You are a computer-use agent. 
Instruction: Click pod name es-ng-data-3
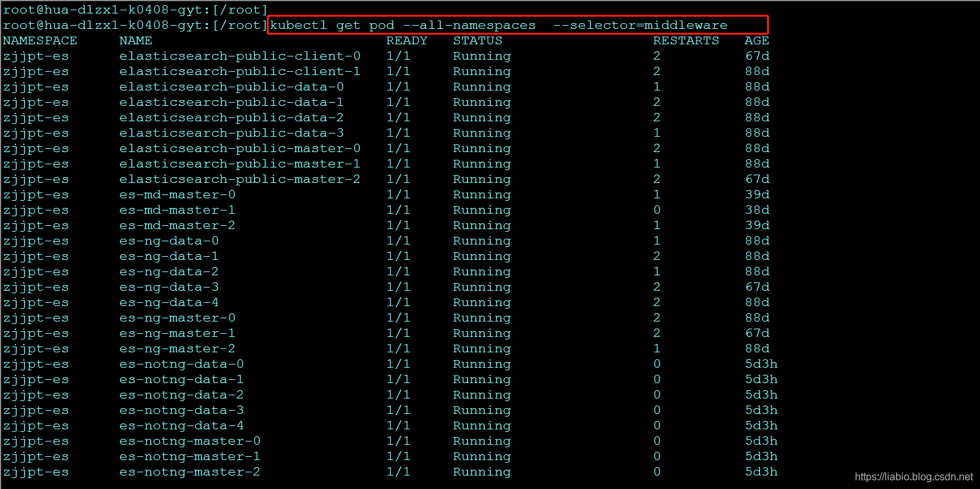pyautogui.click(x=169, y=287)
